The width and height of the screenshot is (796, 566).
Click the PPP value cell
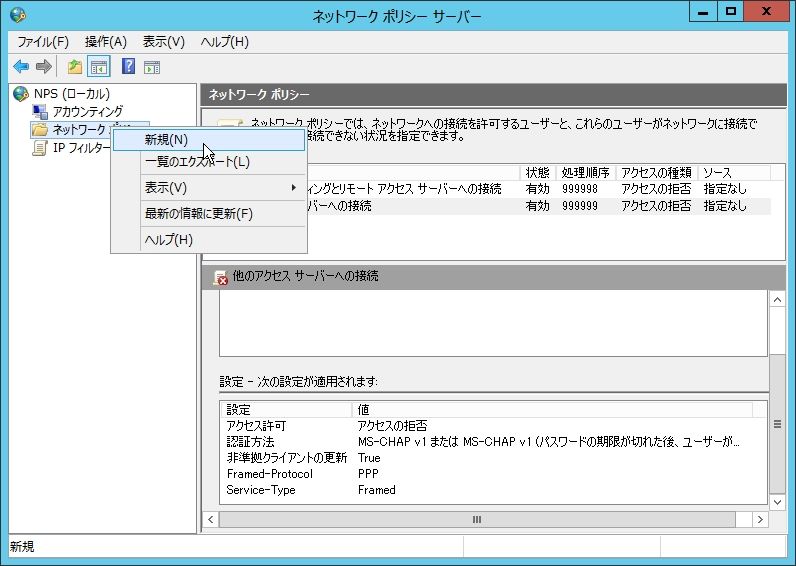pyautogui.click(x=368, y=474)
